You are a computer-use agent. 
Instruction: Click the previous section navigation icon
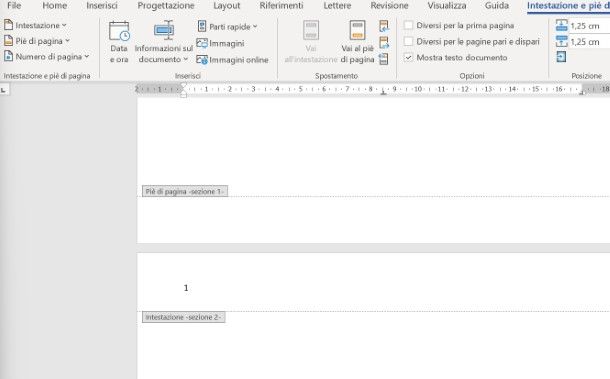pyautogui.click(x=384, y=26)
